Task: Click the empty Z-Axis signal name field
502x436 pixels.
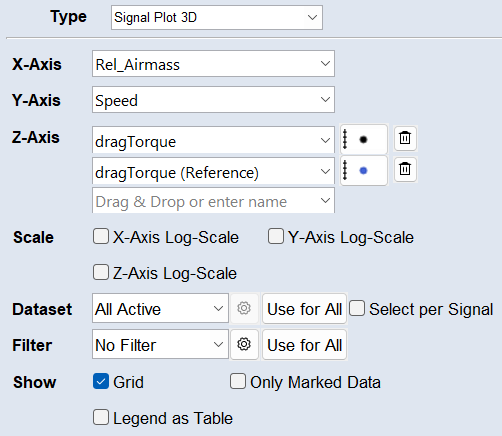Action: click(213, 201)
